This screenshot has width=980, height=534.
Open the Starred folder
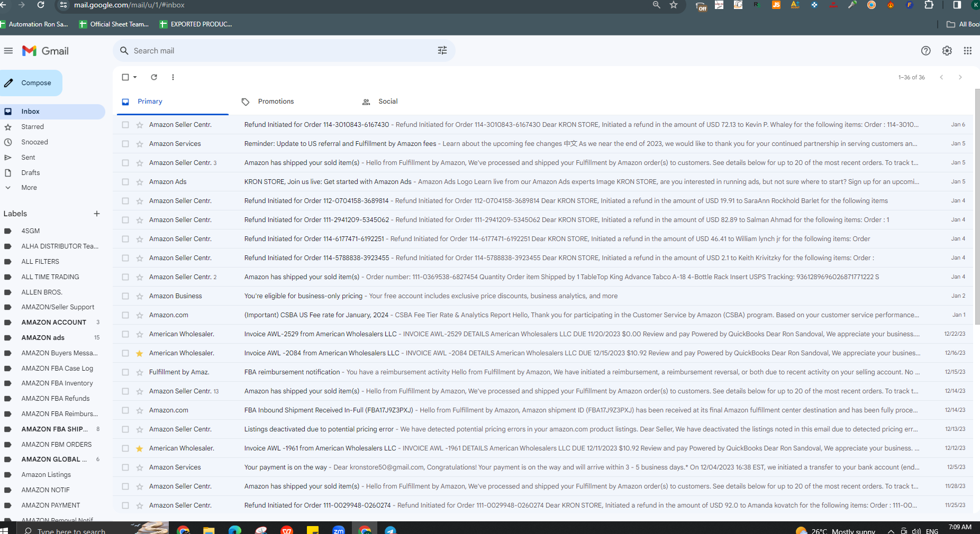click(53, 127)
